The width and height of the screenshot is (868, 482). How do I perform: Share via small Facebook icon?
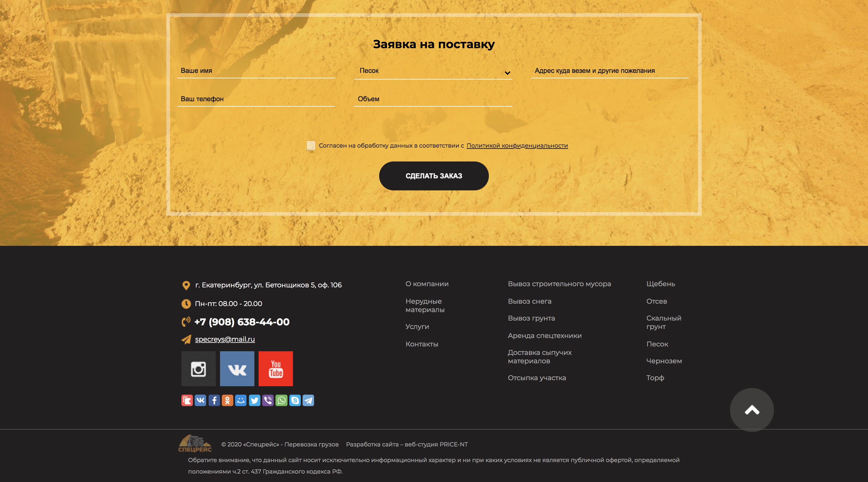214,400
